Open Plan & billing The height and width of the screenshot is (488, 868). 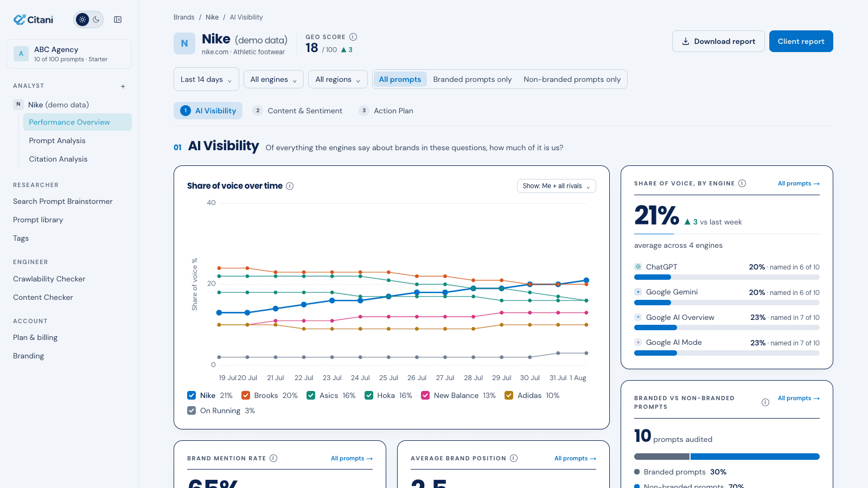35,337
